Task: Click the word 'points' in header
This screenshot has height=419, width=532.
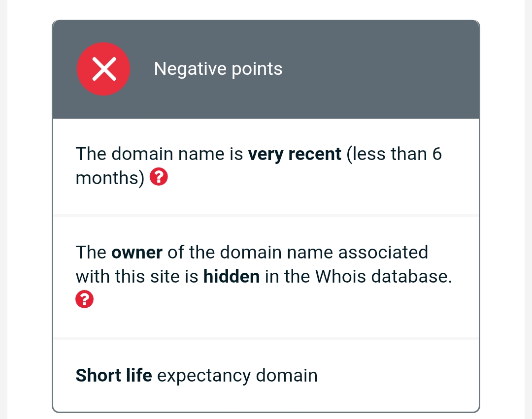Action: (257, 69)
